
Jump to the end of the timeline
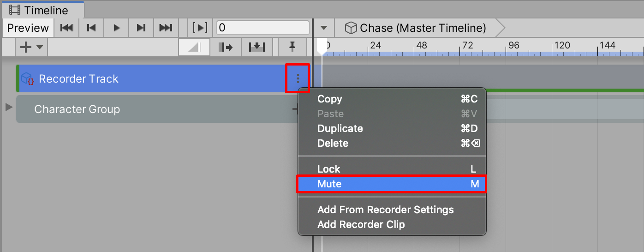166,28
